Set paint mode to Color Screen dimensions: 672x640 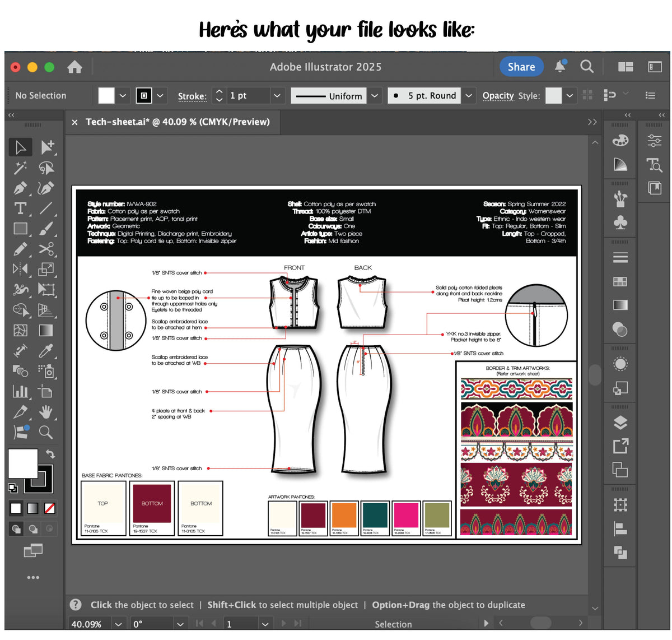pyautogui.click(x=16, y=508)
